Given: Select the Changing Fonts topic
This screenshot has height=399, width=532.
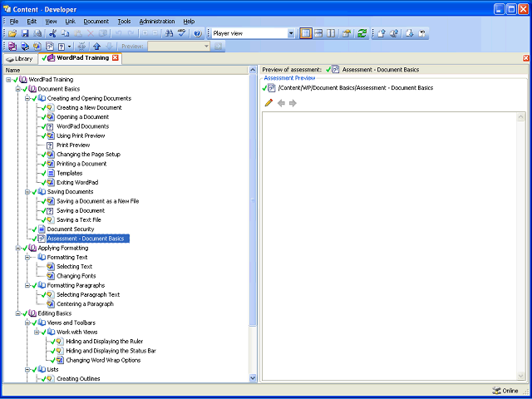Looking at the screenshot, I should pos(76,276).
